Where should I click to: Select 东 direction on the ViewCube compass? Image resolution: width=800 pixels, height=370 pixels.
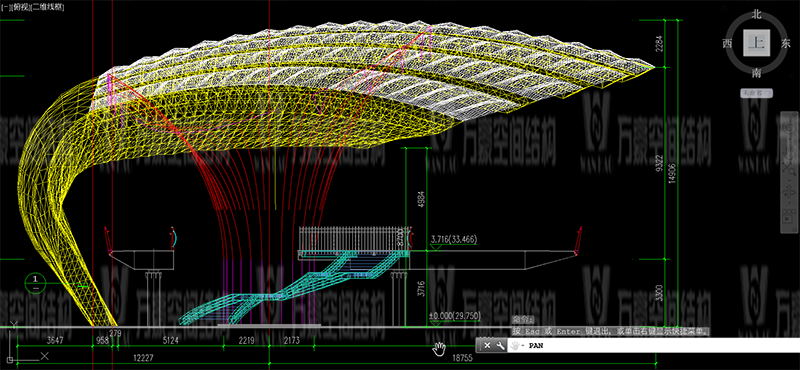786,43
